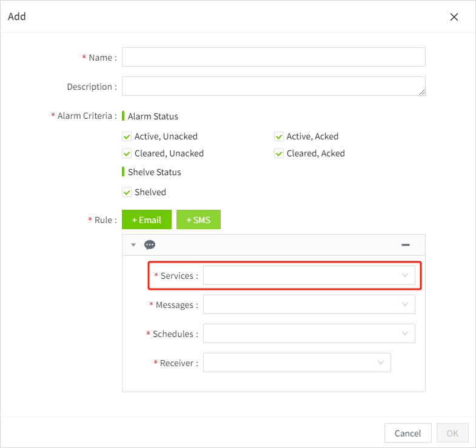The width and height of the screenshot is (476, 448).
Task: Open the Schedules dropdown
Action: pyautogui.click(x=309, y=334)
